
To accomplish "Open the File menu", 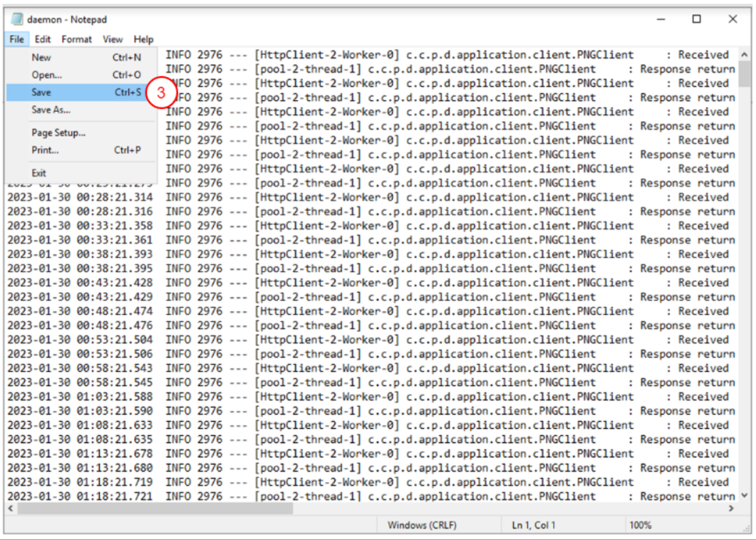I will point(17,39).
